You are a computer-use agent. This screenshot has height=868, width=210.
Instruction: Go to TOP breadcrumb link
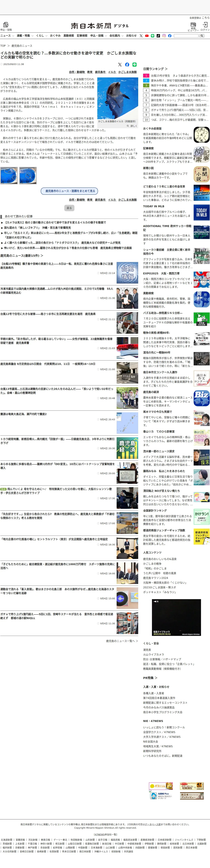click(3, 46)
